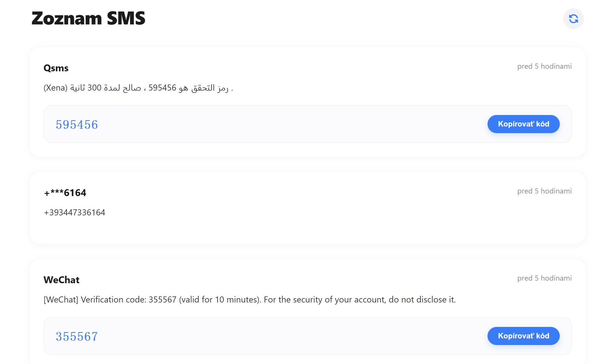
Task: Click "(Xena)" in the Qsms message
Action: pyautogui.click(x=56, y=88)
